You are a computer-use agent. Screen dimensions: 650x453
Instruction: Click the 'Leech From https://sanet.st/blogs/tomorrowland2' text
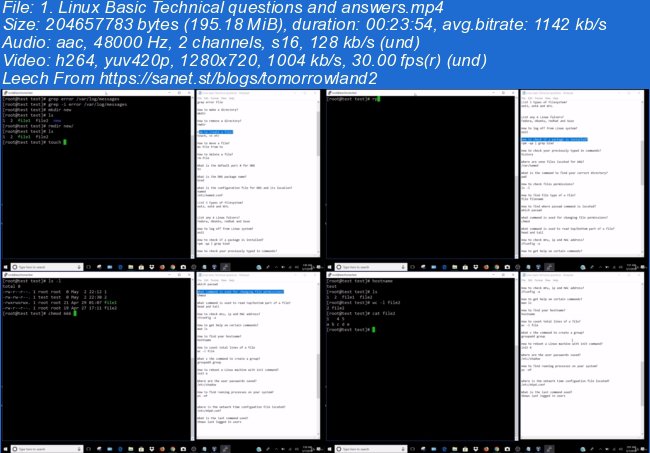click(x=190, y=78)
